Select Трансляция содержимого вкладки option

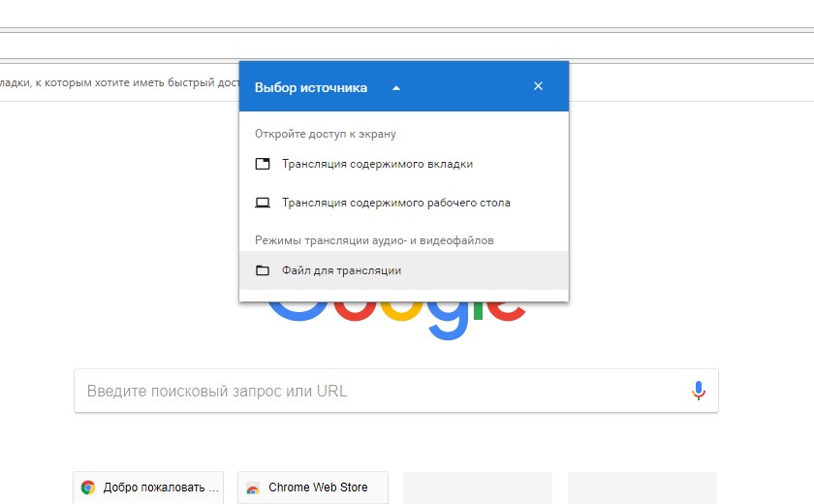377,164
